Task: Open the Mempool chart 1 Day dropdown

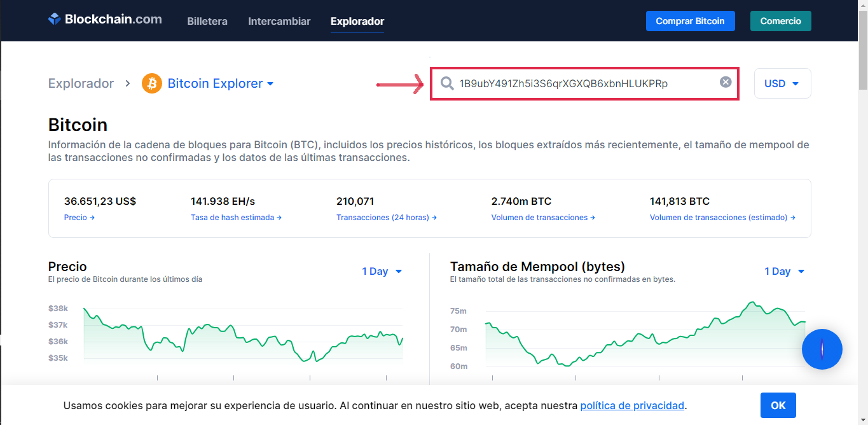Action: click(x=785, y=271)
